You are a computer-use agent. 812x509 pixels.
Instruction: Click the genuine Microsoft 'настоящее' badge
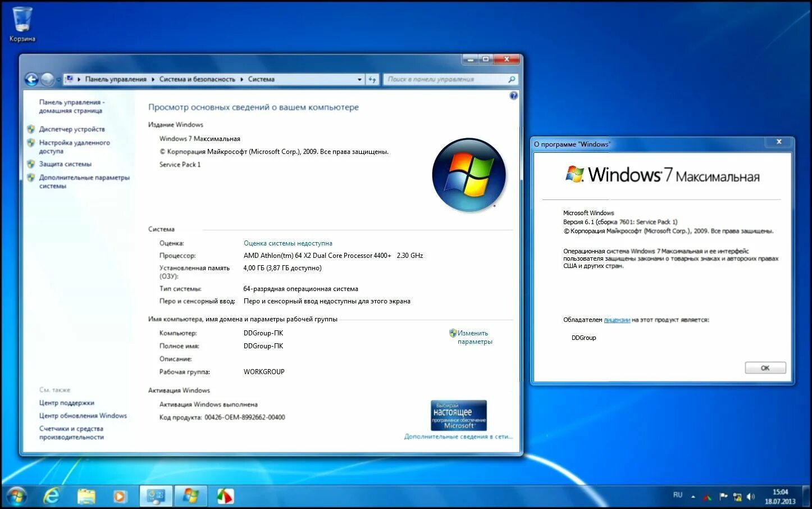[458, 415]
